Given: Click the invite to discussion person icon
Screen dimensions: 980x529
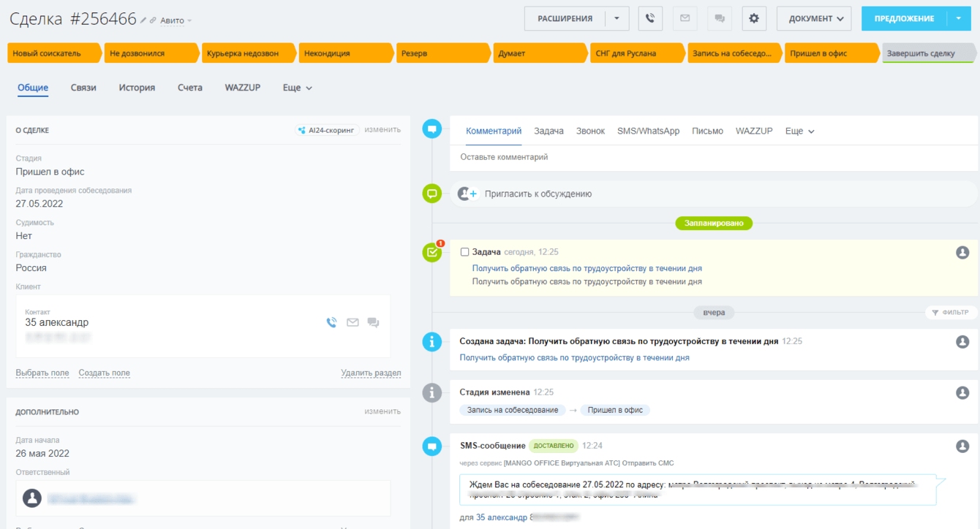Looking at the screenshot, I should [x=467, y=194].
